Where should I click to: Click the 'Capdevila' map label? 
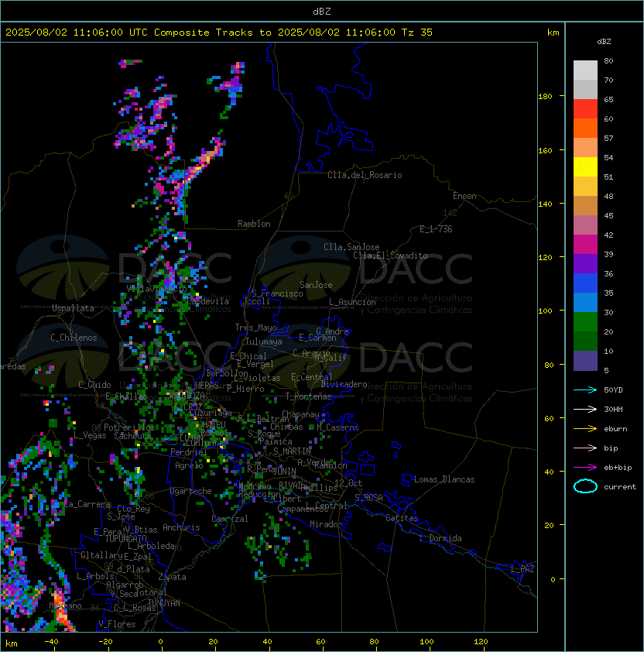(208, 301)
